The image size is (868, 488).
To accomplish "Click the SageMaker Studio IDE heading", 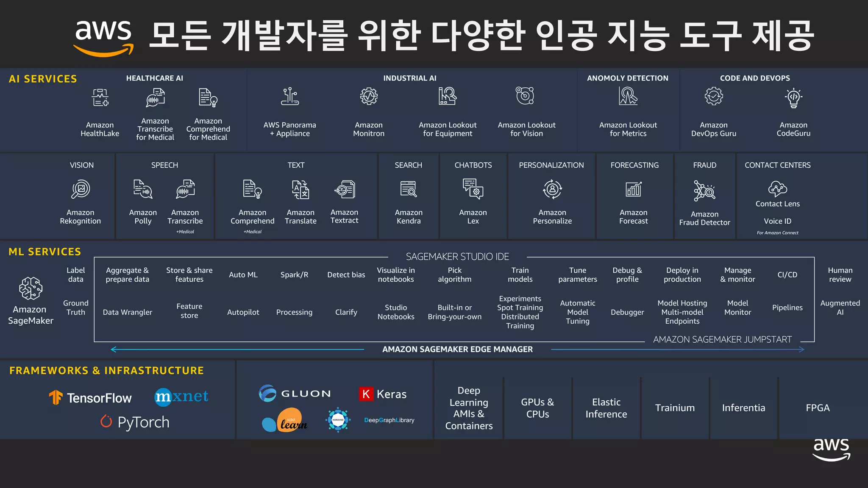I will point(457,257).
